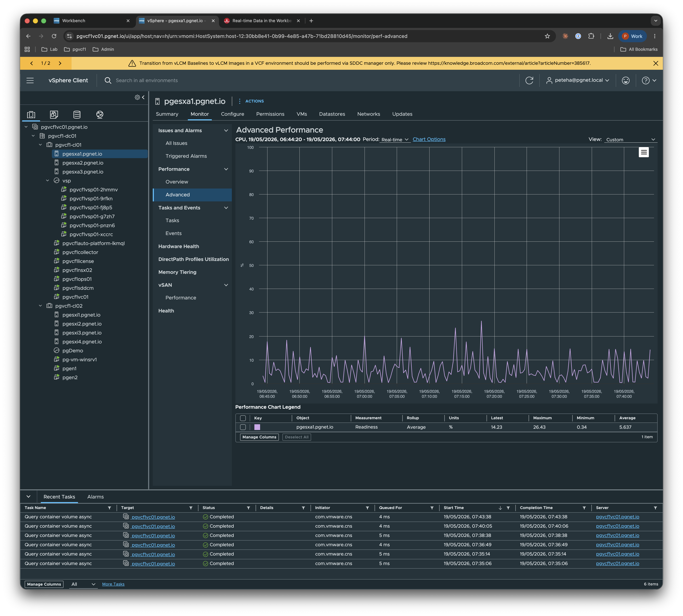Select the Storage inventory view icon

77,115
